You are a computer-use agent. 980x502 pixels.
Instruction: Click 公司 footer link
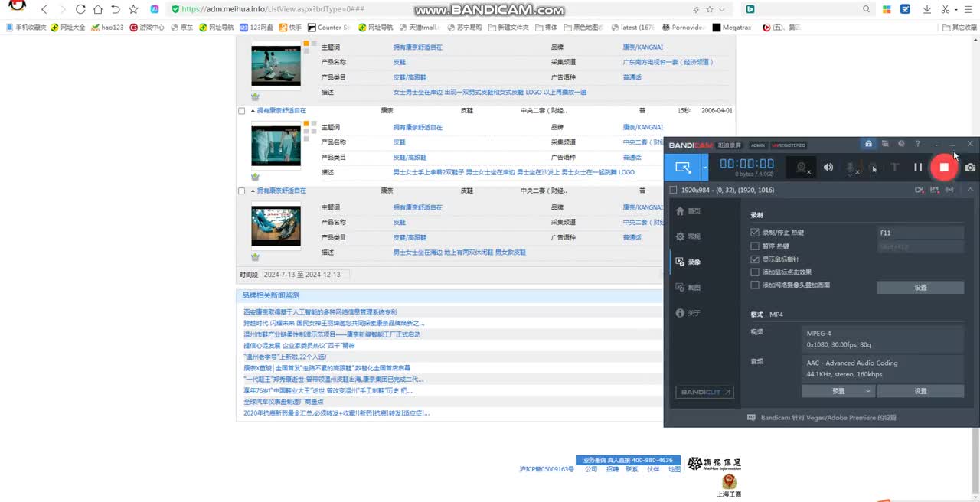pos(591,469)
